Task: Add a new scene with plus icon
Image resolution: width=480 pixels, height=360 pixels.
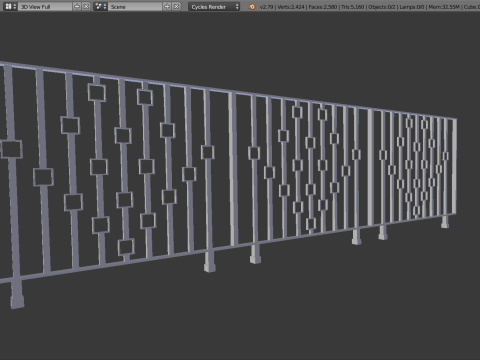Action: (x=167, y=6)
